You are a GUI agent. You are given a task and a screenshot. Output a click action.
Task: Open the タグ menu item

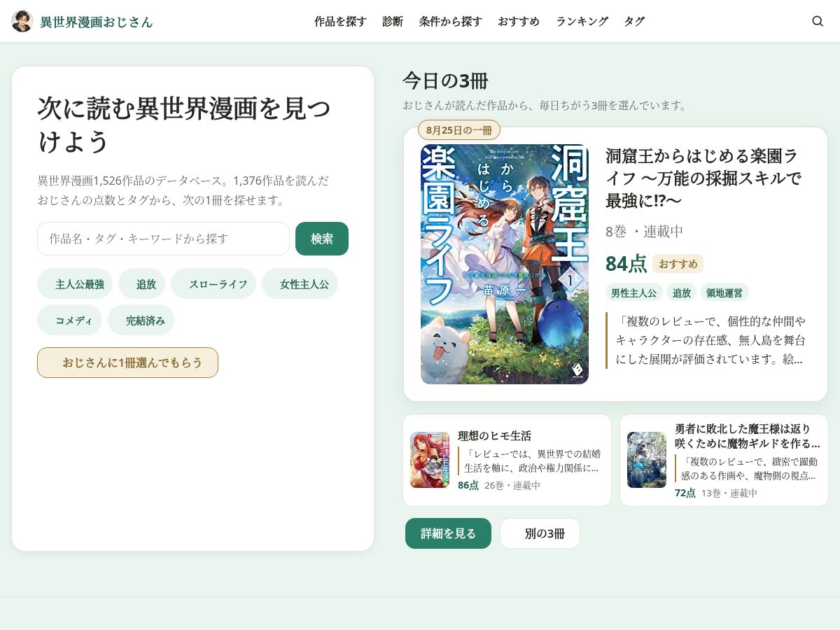[x=634, y=21]
